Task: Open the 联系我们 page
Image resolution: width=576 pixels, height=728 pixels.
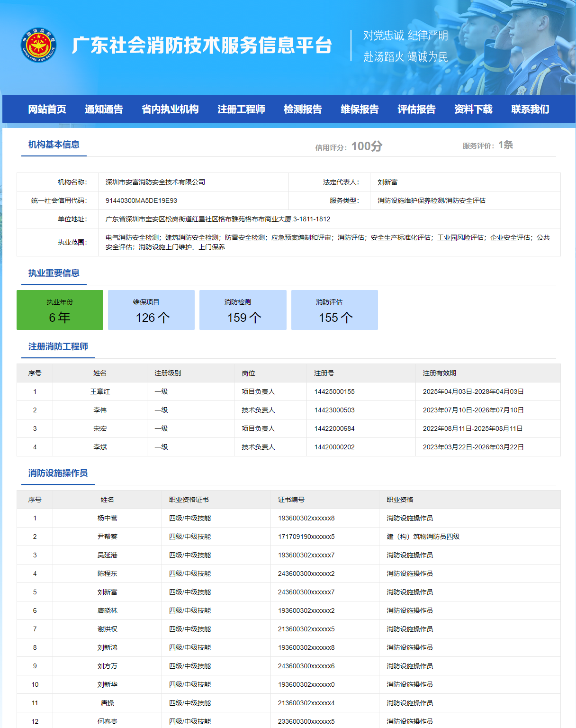Action: [x=530, y=109]
